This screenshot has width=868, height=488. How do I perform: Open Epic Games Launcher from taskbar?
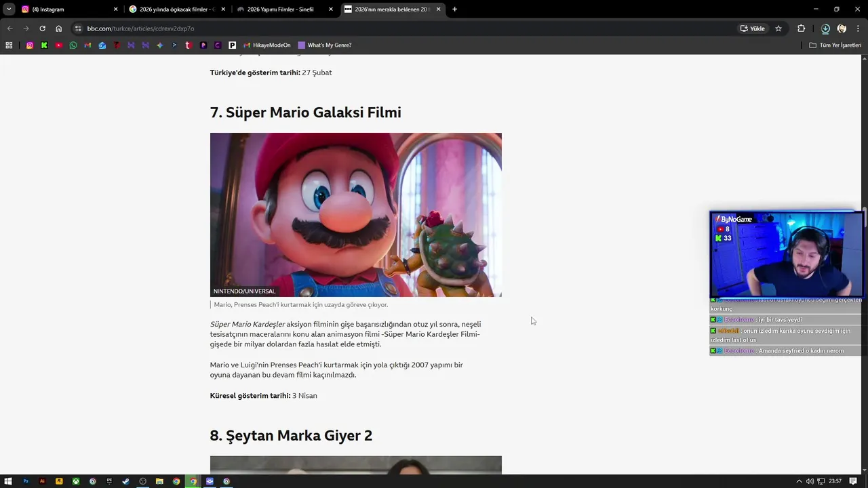(109, 481)
